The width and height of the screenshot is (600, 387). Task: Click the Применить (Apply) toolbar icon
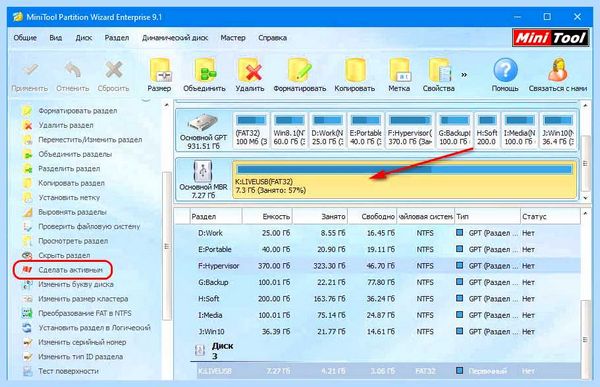coord(30,76)
